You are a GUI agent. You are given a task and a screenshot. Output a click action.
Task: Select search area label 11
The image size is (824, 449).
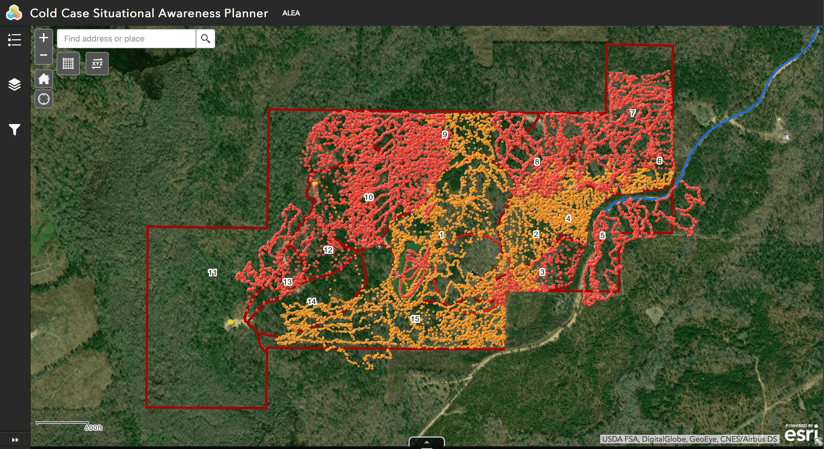point(212,272)
